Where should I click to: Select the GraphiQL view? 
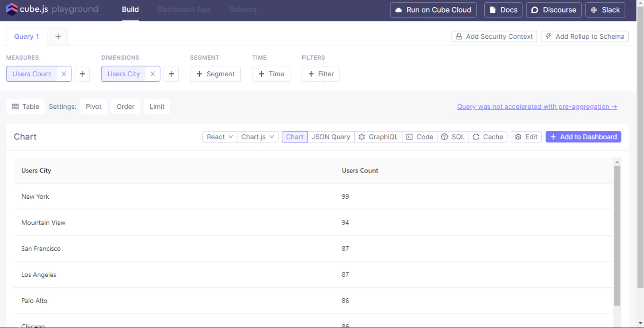tap(378, 137)
